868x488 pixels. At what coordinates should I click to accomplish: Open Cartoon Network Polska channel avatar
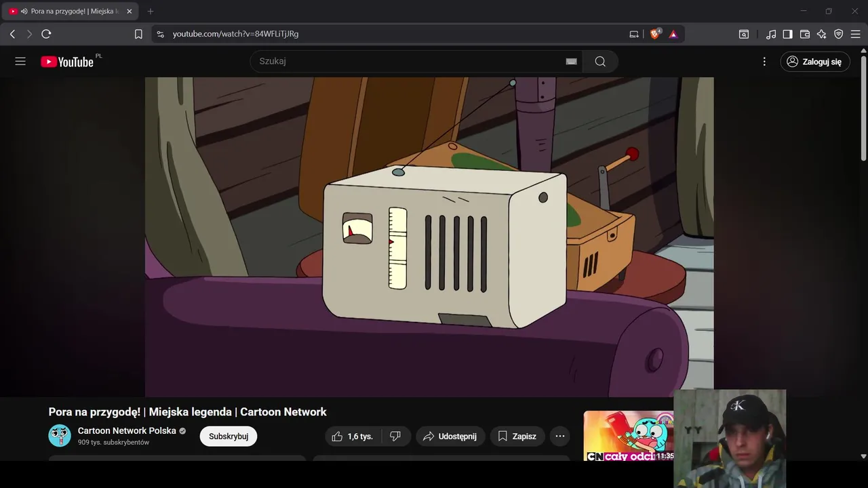point(60,436)
